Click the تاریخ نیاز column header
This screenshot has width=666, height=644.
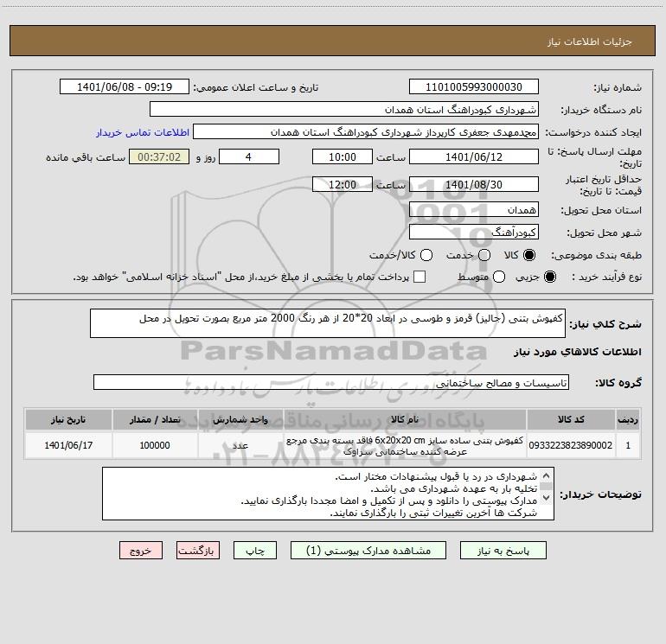[x=68, y=419]
